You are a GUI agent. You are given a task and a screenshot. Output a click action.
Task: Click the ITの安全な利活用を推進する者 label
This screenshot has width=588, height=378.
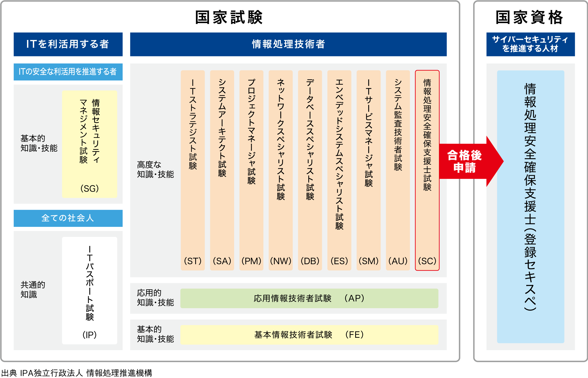click(68, 72)
